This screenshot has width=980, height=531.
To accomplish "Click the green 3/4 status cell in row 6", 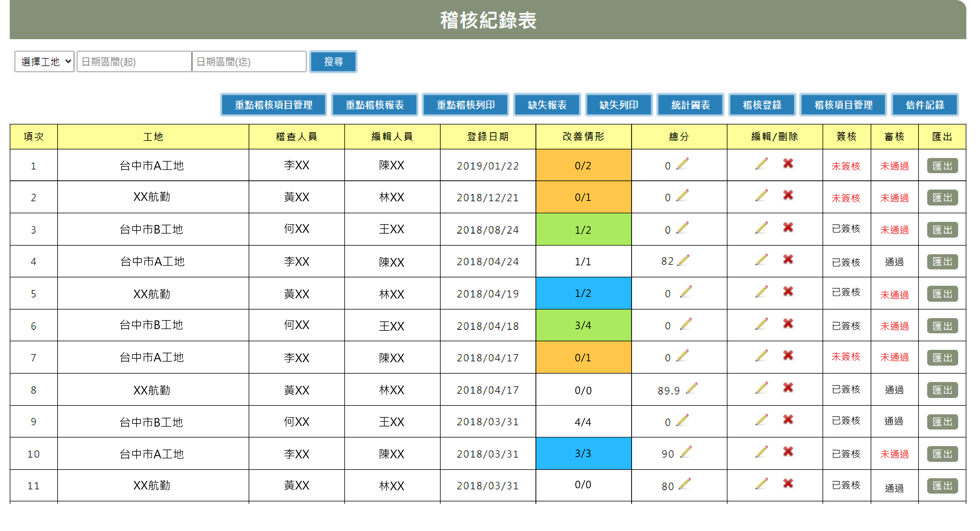I will (x=583, y=325).
